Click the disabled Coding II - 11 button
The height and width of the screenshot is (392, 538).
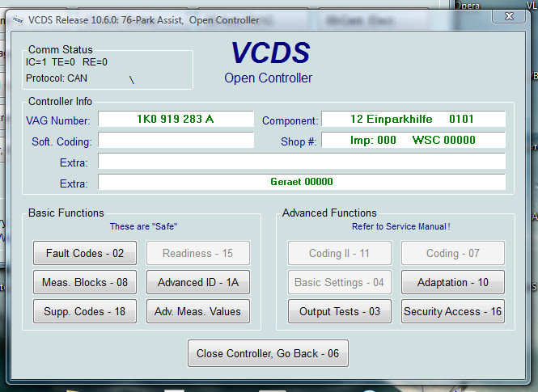click(340, 253)
